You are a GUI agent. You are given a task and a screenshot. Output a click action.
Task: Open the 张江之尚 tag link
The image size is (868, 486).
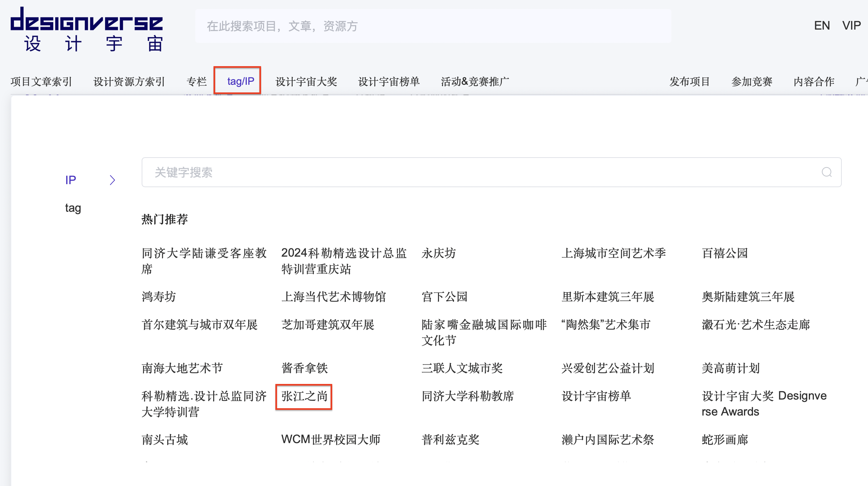click(x=304, y=396)
